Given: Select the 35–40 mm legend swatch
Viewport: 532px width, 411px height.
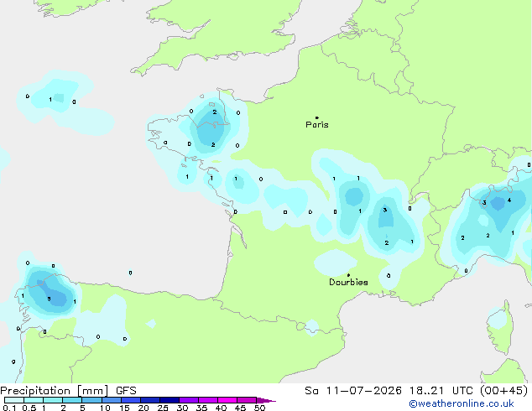Looking at the screenshot, I should 208,400.
